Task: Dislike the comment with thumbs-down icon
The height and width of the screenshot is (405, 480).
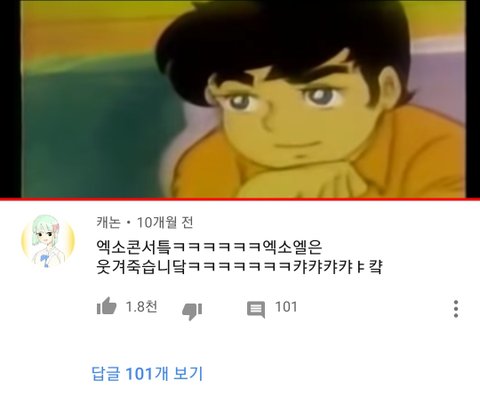Action: 192,311
